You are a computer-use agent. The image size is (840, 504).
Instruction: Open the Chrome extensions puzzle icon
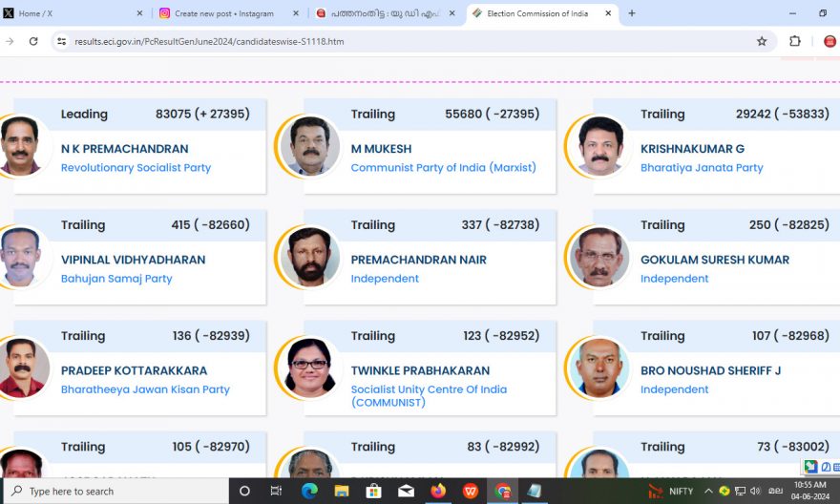click(795, 41)
